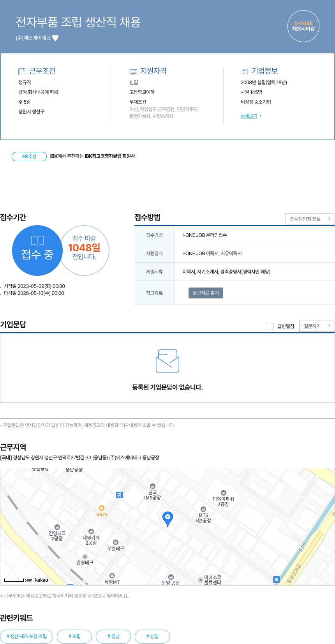Screen dimensions: 335x644
Task: Click the 고등학교이하 education text
Action: (142, 92)
